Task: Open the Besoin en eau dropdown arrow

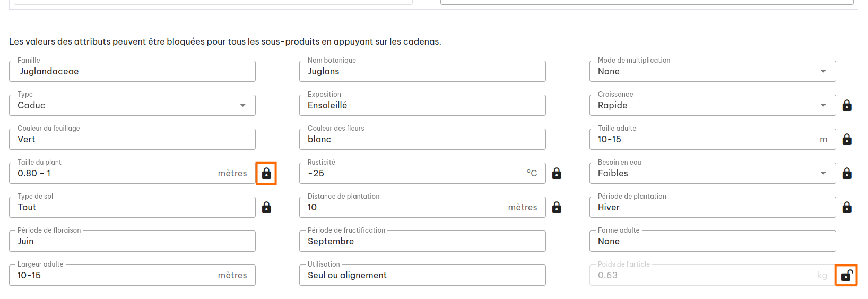Action: (x=823, y=173)
